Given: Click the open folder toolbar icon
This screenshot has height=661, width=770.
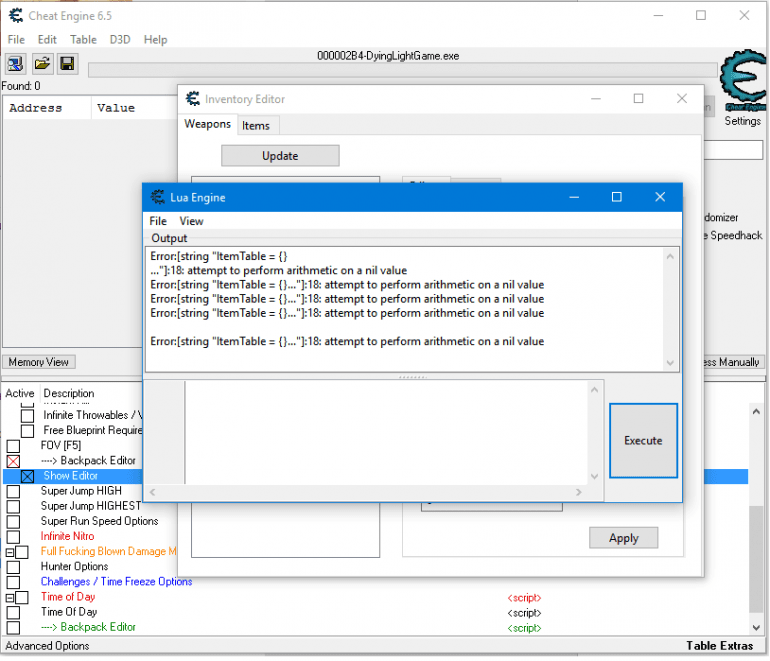Looking at the screenshot, I should (42, 64).
